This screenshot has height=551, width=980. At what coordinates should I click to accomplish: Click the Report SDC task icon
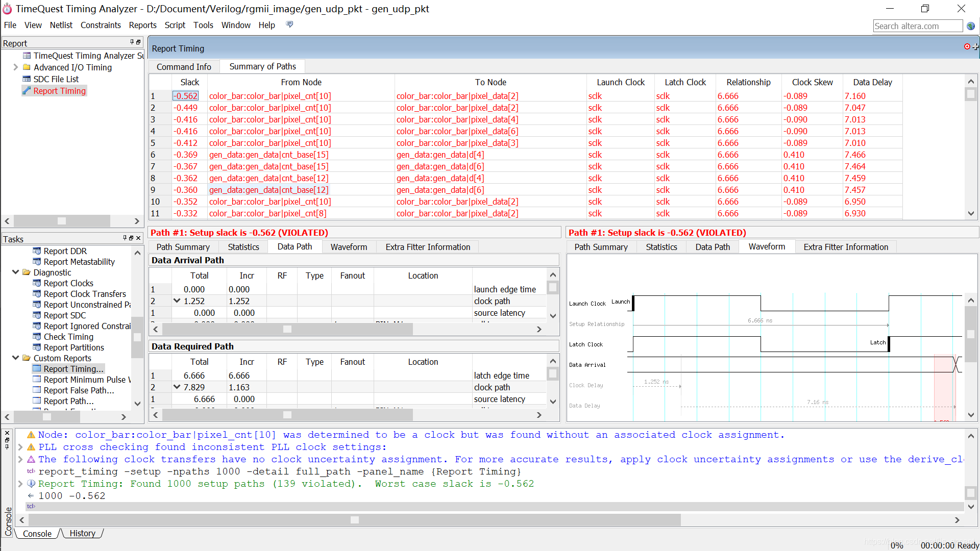pyautogui.click(x=37, y=315)
